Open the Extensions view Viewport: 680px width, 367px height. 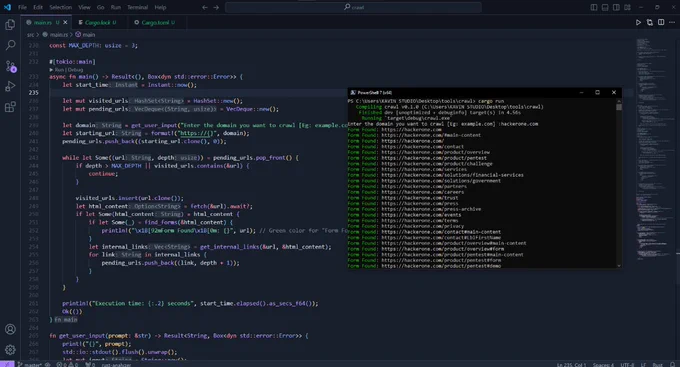click(10, 107)
